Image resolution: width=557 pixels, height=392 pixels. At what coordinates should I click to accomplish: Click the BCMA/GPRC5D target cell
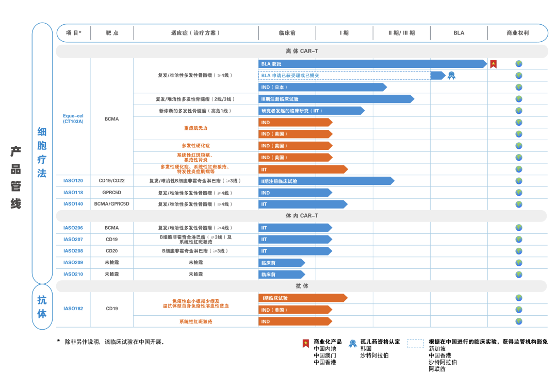112,204
